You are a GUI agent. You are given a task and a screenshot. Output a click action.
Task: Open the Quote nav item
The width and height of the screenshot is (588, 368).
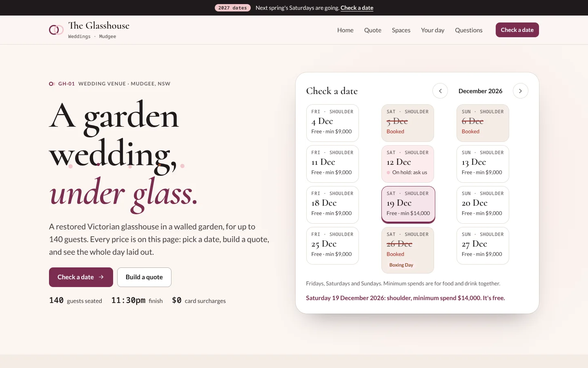373,30
